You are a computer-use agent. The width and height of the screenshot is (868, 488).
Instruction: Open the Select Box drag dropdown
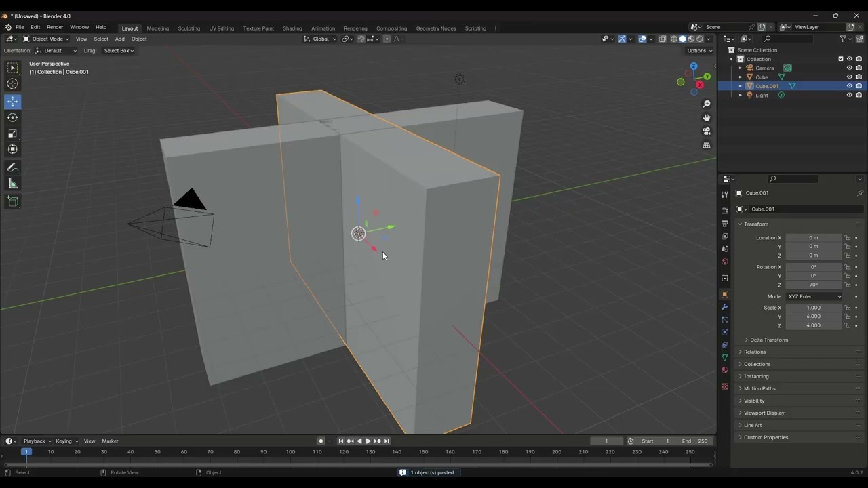(118, 51)
